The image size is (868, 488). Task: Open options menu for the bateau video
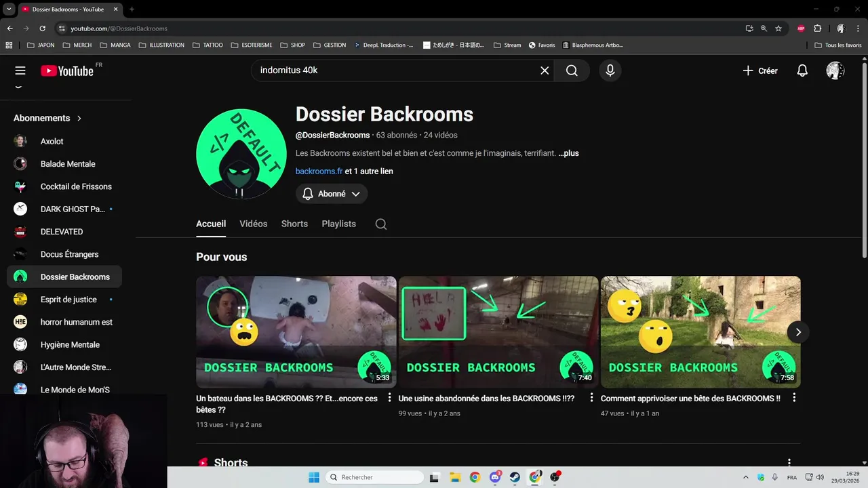coord(389,398)
